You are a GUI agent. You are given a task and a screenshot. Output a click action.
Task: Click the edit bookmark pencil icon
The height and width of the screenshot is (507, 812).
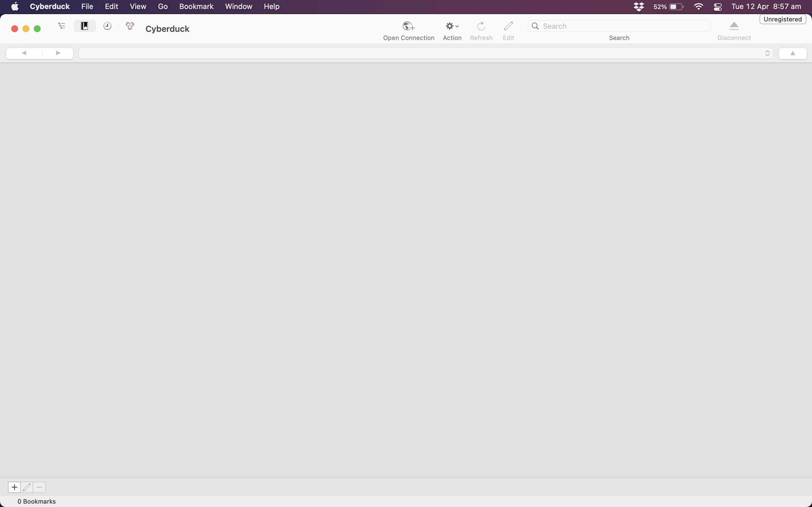[x=27, y=486]
